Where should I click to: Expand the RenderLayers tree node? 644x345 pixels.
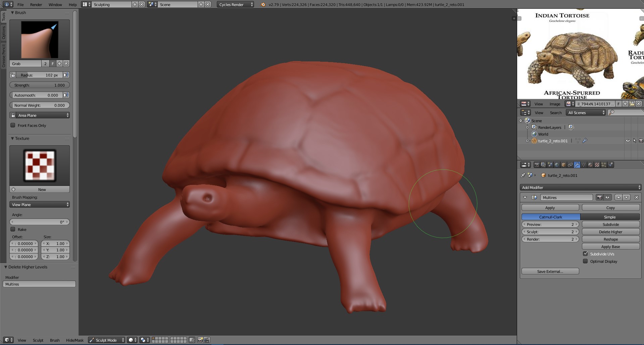pyautogui.click(x=527, y=127)
